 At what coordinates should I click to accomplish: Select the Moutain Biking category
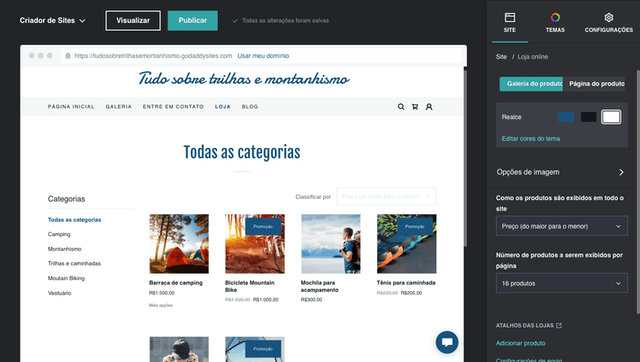66,278
